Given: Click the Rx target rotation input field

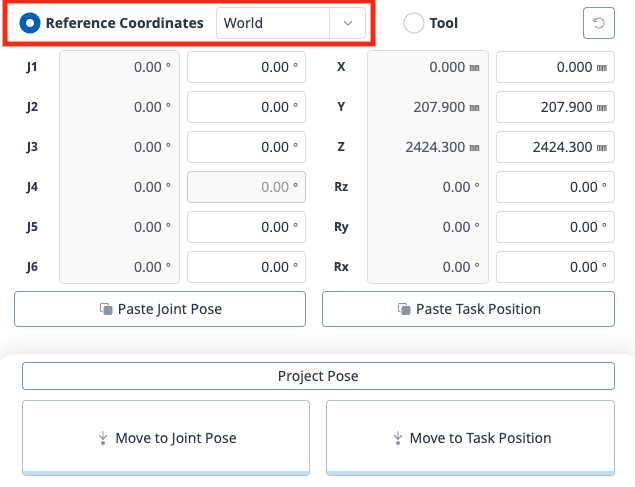Looking at the screenshot, I should point(555,267).
